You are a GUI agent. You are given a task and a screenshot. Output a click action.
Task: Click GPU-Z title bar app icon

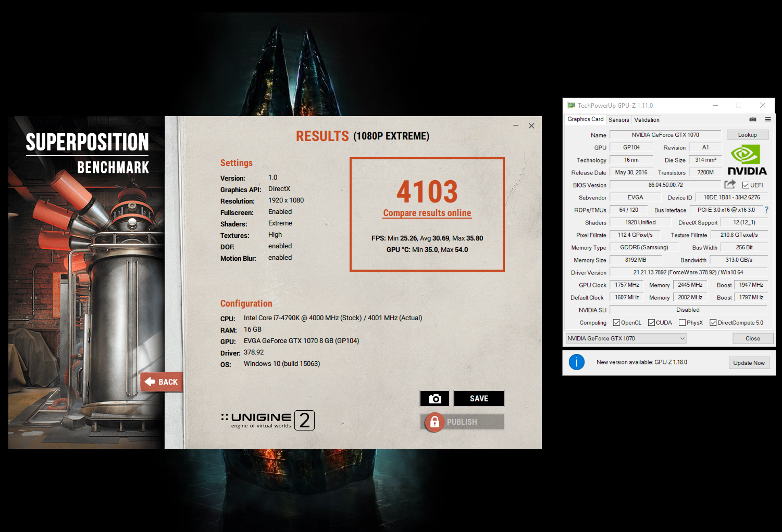click(x=572, y=105)
